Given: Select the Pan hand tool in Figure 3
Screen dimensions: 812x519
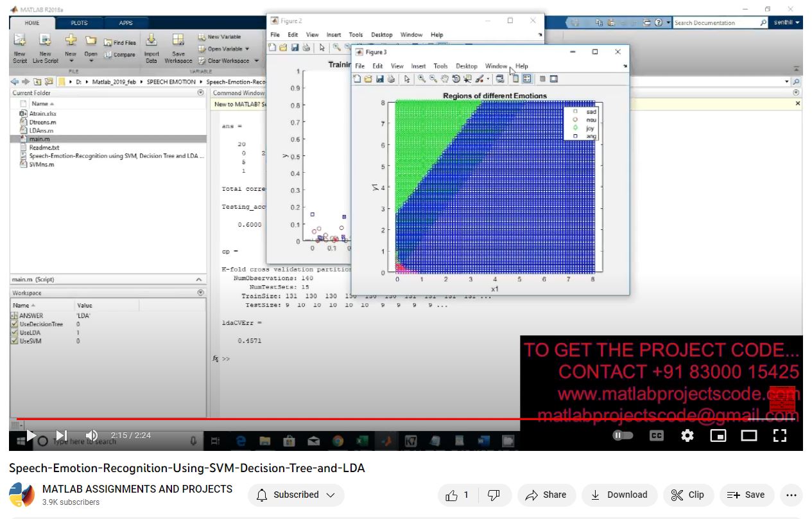Looking at the screenshot, I should [x=444, y=79].
